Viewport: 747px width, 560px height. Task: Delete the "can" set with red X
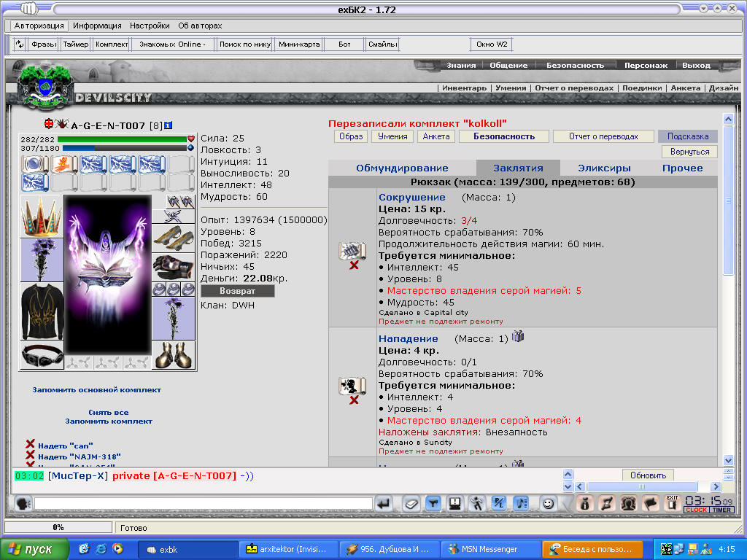30,444
